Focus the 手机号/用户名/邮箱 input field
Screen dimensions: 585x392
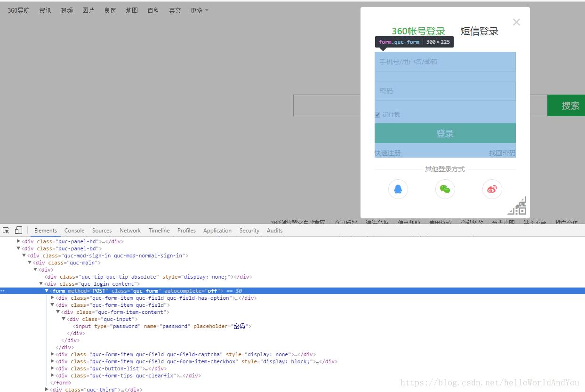[445, 62]
